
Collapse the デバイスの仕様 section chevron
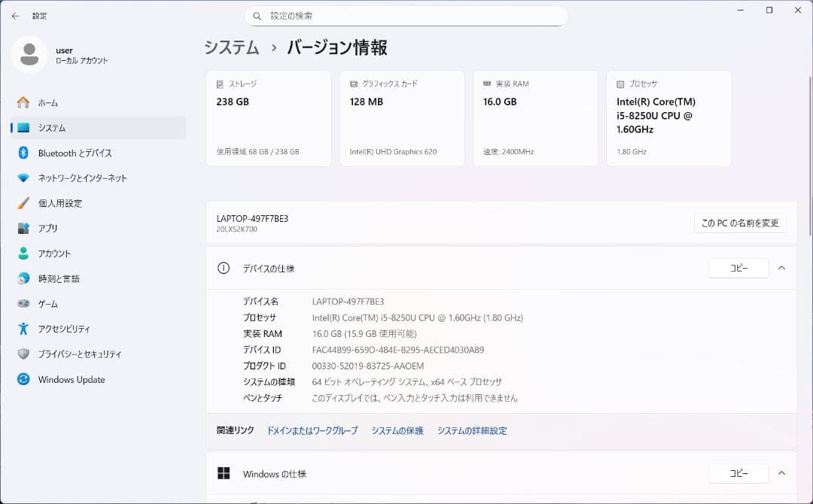coord(781,268)
